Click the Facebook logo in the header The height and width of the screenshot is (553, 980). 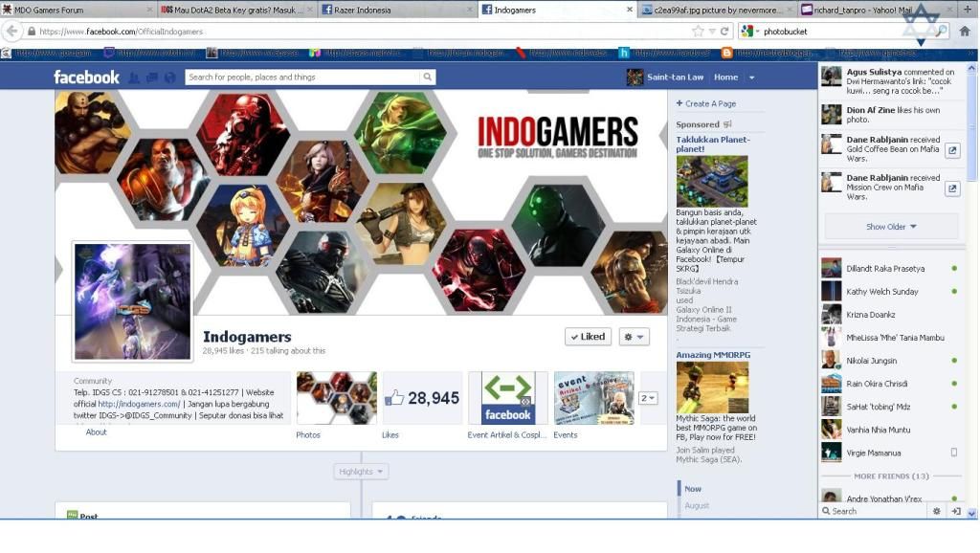coord(86,77)
